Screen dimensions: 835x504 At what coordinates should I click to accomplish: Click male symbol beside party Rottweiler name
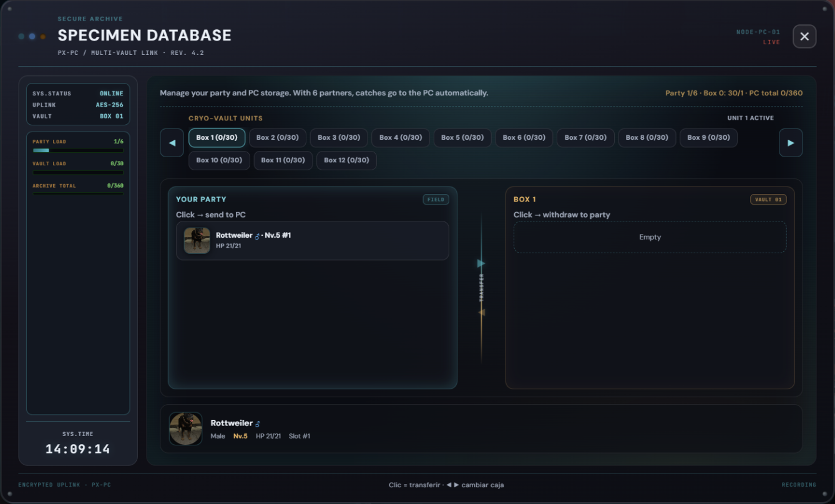tap(256, 236)
